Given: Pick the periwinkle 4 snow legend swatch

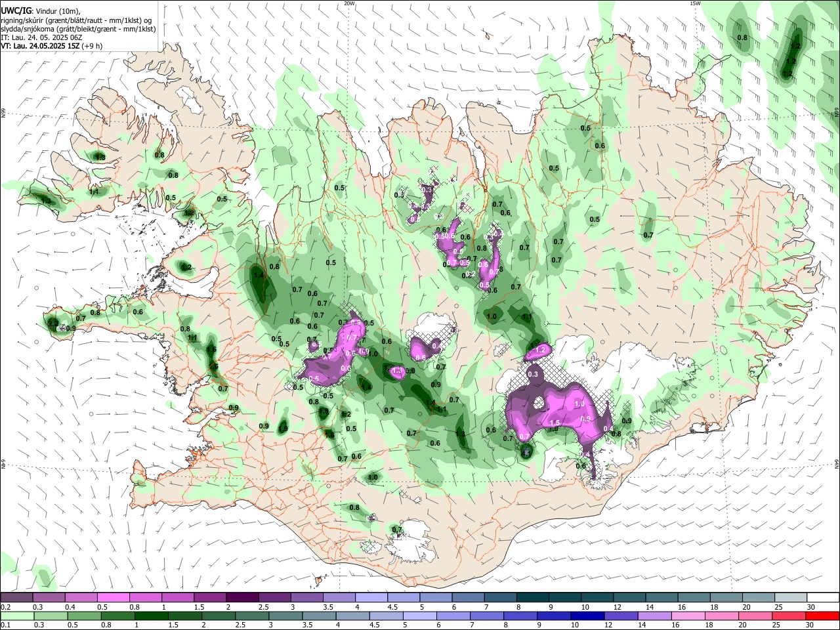Looking at the screenshot, I should (x=371, y=597).
